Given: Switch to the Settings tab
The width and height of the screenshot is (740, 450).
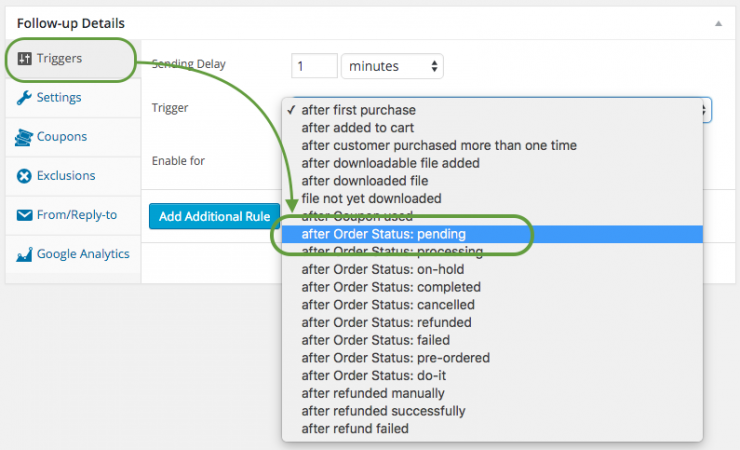Looking at the screenshot, I should 73,98.
